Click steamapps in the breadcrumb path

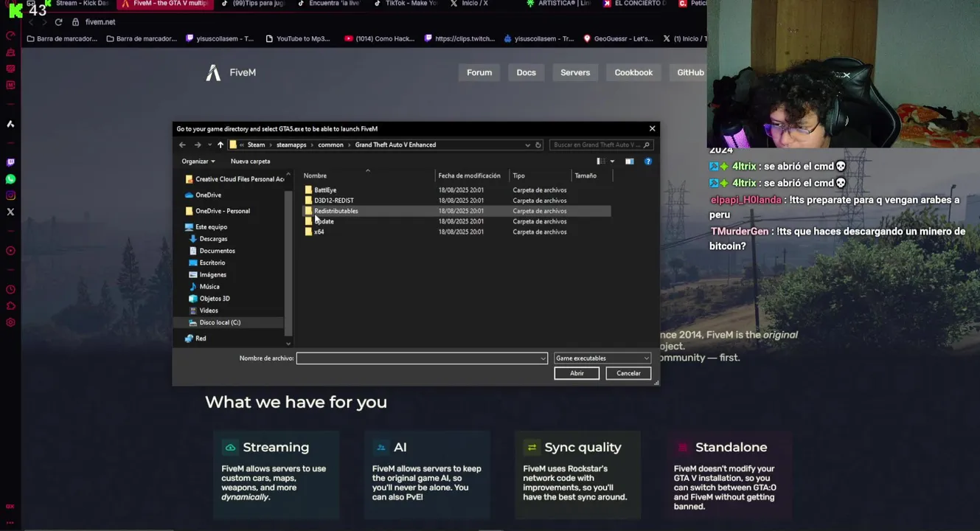291,145
